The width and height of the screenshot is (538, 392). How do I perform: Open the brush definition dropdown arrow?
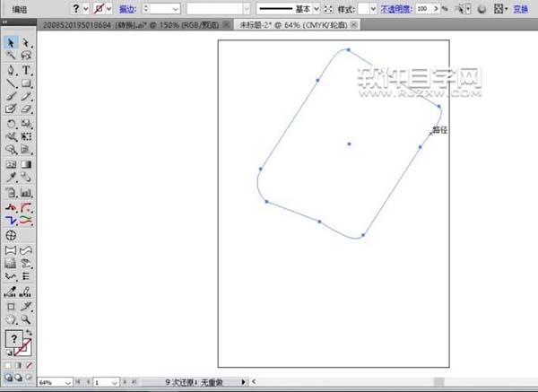pyautogui.click(x=247, y=9)
